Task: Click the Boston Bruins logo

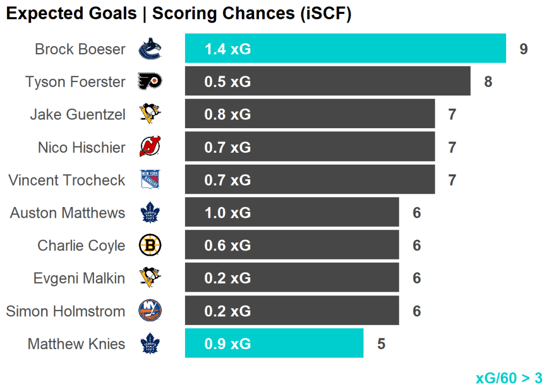Action: click(150, 246)
